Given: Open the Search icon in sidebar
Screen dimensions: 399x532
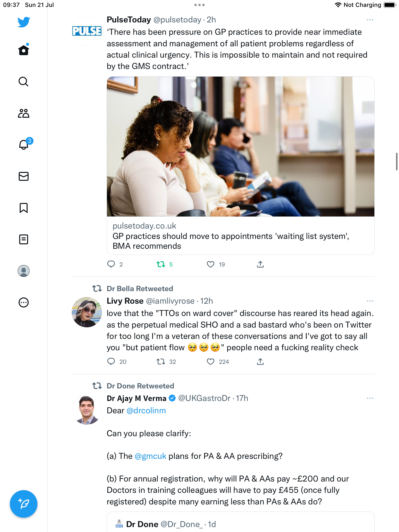Looking at the screenshot, I should point(24,82).
